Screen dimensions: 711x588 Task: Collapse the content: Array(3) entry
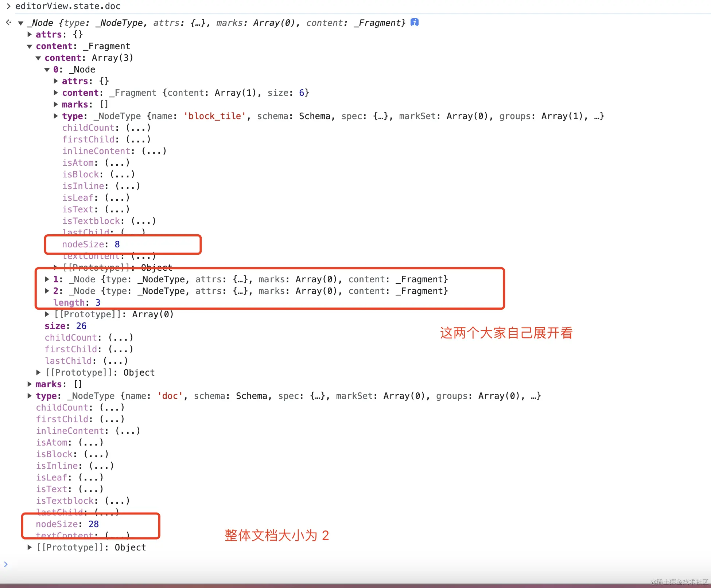(38, 58)
